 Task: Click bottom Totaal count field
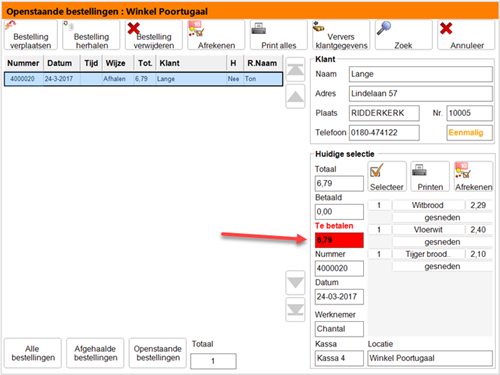tap(213, 361)
